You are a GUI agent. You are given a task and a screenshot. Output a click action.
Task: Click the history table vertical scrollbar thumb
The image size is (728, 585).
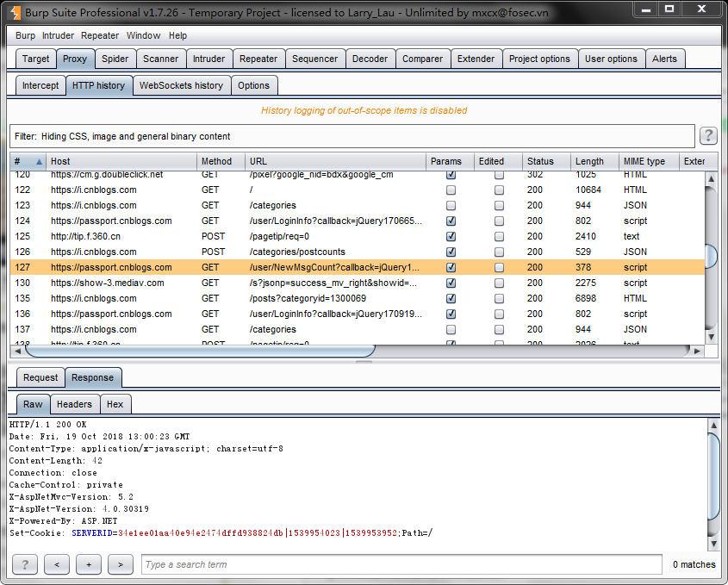[711, 256]
